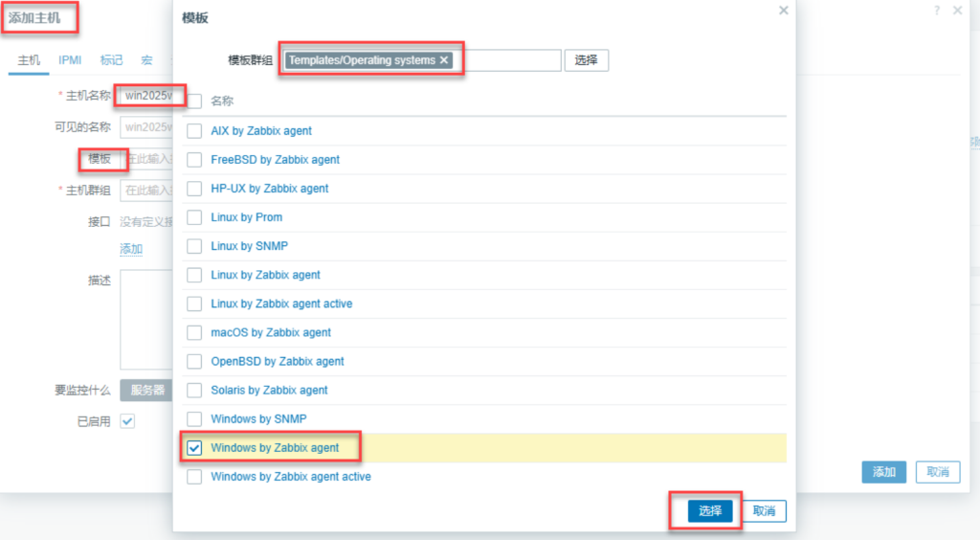Close the 模板 dialog with X
Image resolution: width=980 pixels, height=540 pixels.
783,11
